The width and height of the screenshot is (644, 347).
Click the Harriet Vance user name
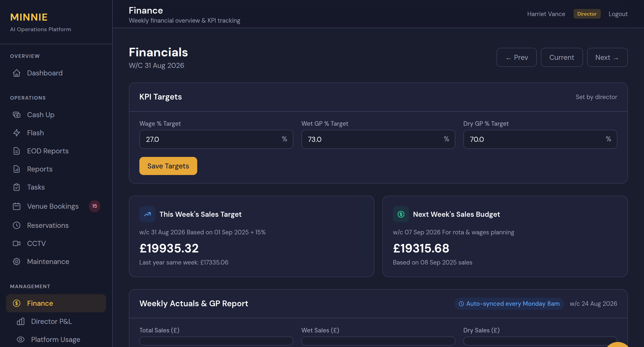pyautogui.click(x=546, y=14)
